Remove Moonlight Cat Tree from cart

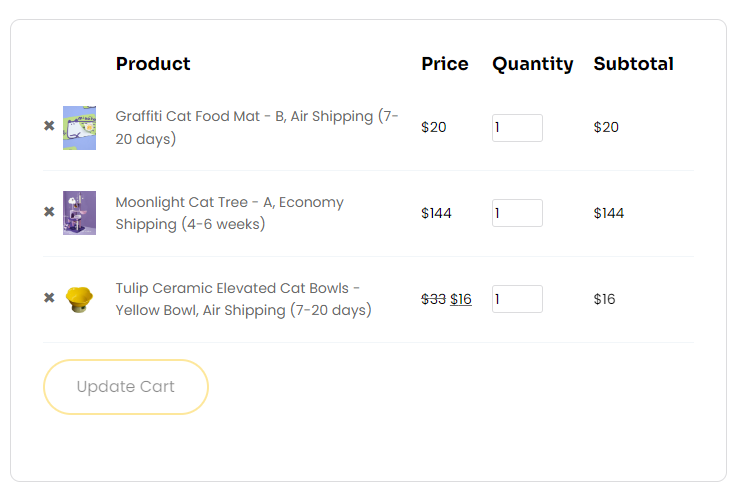pos(49,212)
